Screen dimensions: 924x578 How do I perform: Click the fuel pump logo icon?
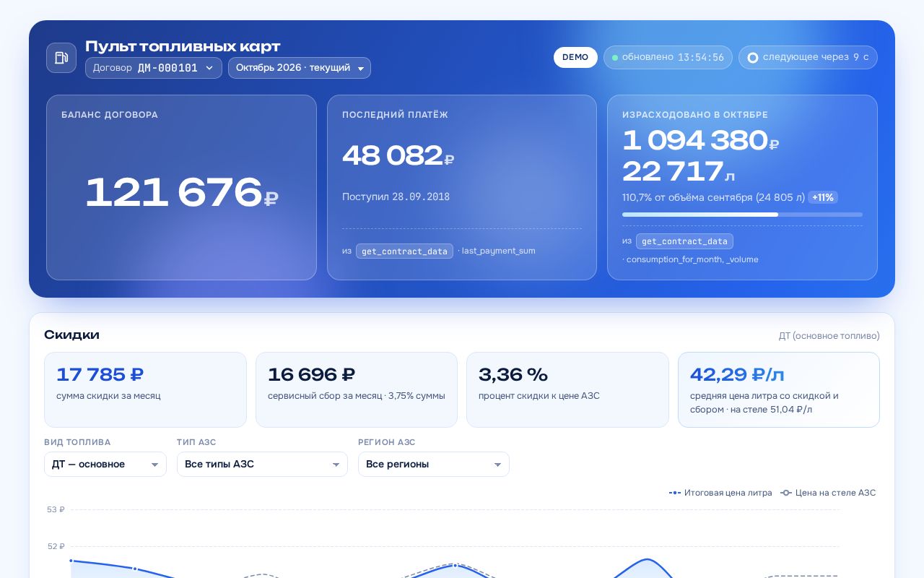61,58
